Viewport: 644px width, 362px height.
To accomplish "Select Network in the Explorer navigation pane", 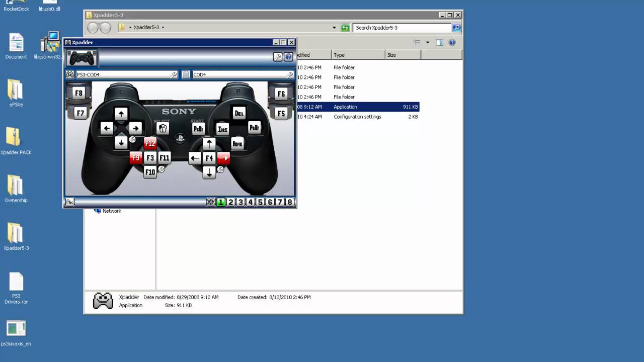I will pos(112,211).
